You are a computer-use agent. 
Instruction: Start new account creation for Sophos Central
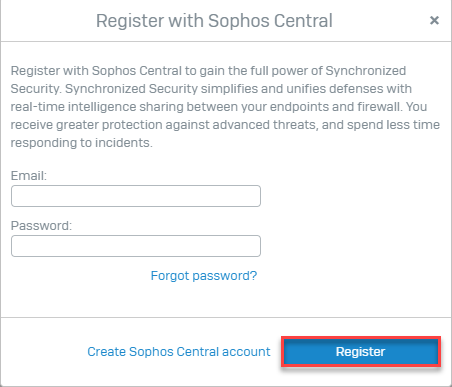(x=179, y=352)
